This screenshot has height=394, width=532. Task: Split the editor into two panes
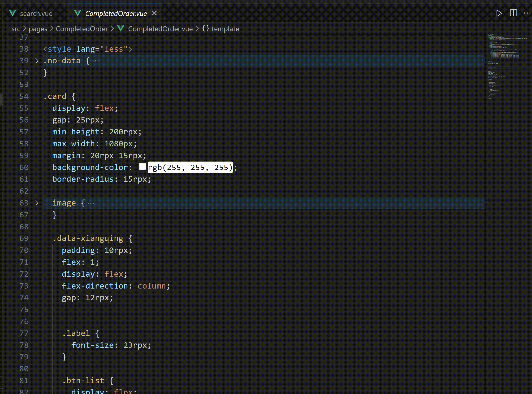click(514, 13)
